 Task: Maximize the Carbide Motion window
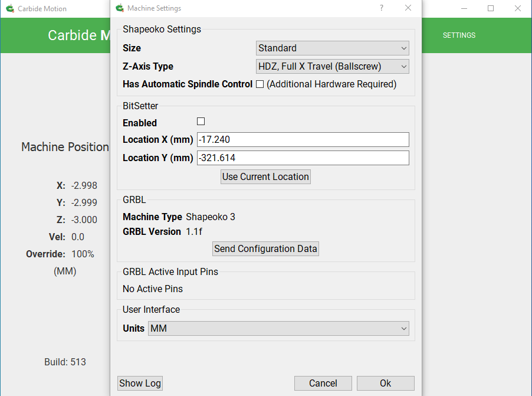click(491, 8)
